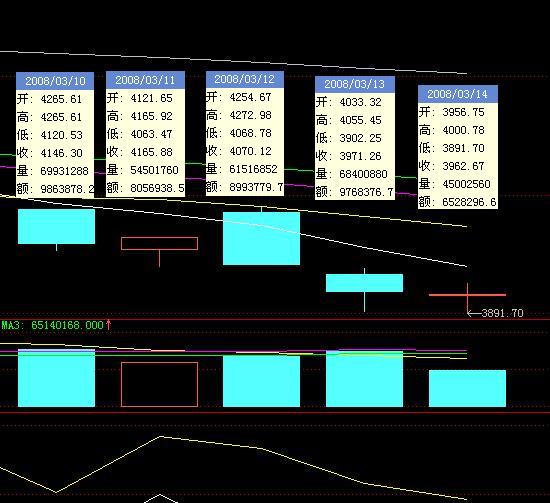Click the 2008/03/11 hollow volume bar
Screen dimensions: 550x503
pyautogui.click(x=159, y=384)
